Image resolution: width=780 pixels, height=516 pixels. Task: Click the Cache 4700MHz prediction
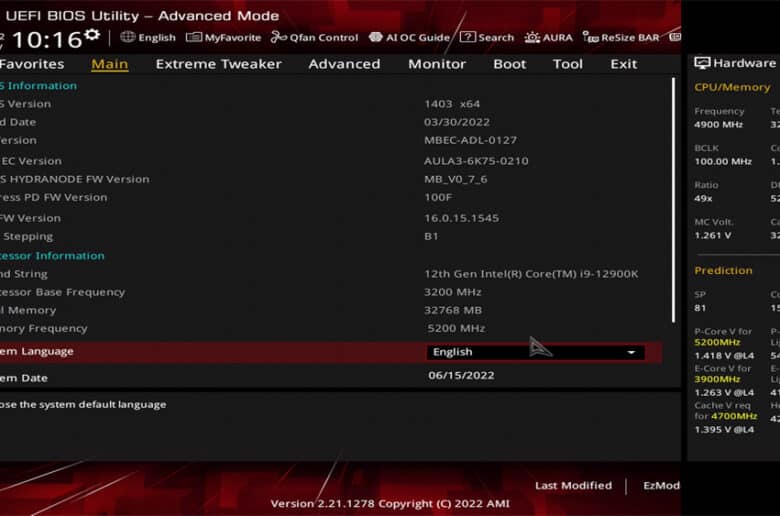point(734,416)
